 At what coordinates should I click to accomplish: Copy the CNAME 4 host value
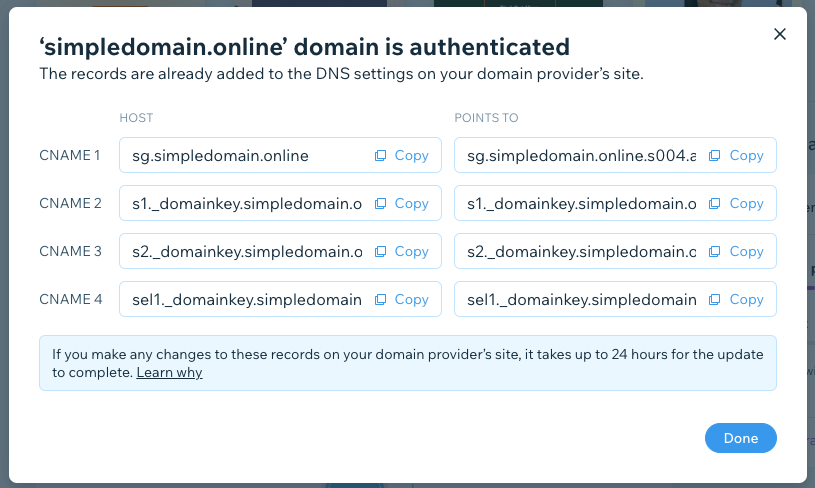(x=402, y=299)
